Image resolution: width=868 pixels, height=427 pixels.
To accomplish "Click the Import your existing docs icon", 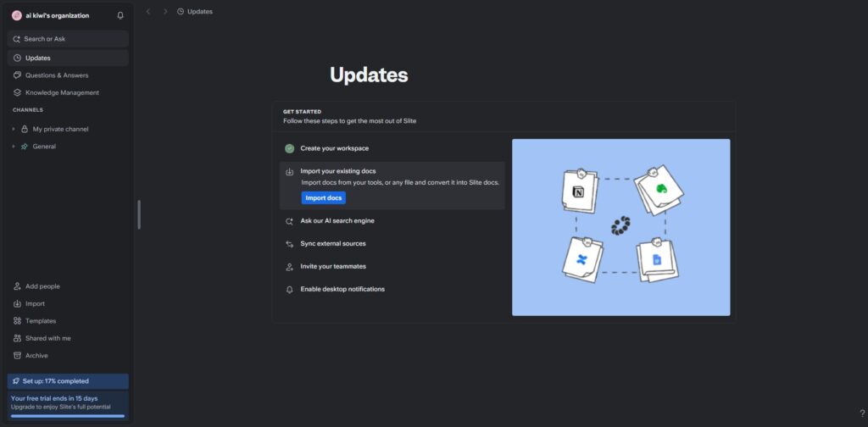I will pyautogui.click(x=290, y=172).
